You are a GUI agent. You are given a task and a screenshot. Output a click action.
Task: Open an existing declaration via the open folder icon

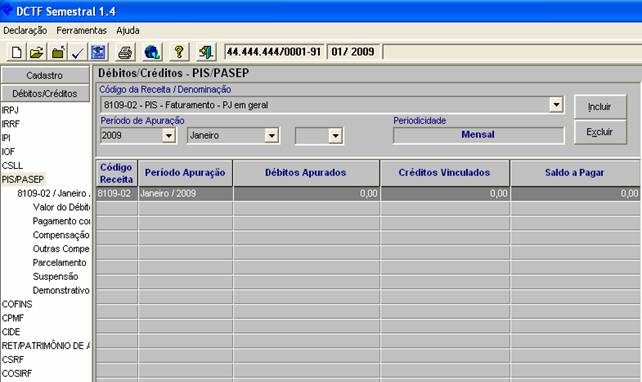[x=37, y=52]
